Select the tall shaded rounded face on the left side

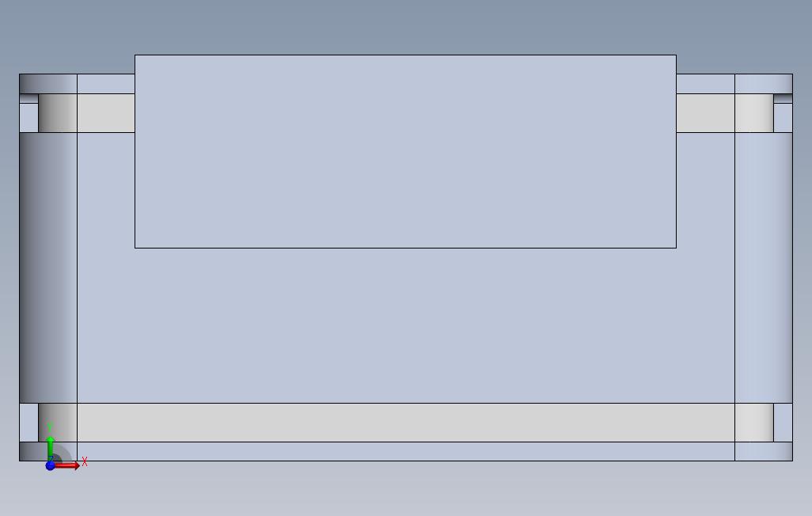[x=48, y=267]
